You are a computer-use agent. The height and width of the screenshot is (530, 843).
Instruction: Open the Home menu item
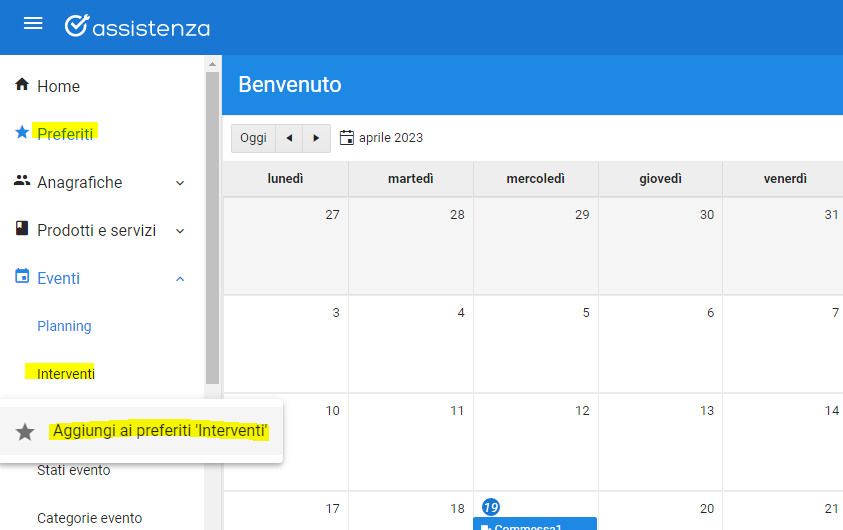[x=58, y=87]
